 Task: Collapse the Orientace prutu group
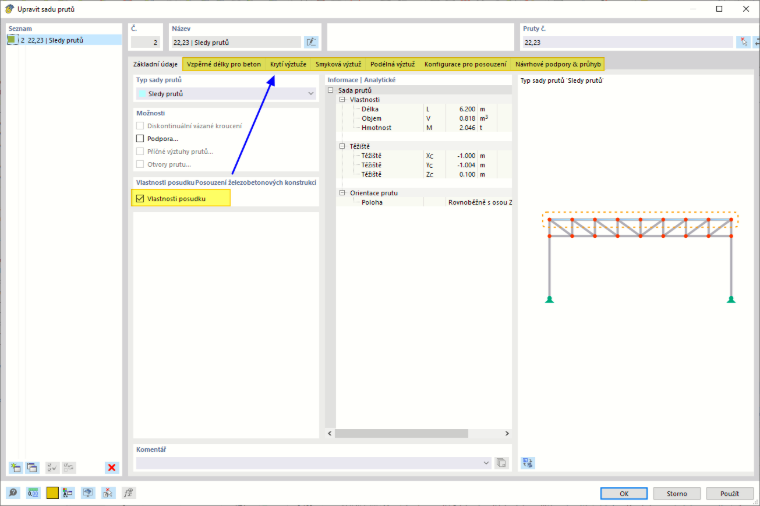click(x=342, y=193)
